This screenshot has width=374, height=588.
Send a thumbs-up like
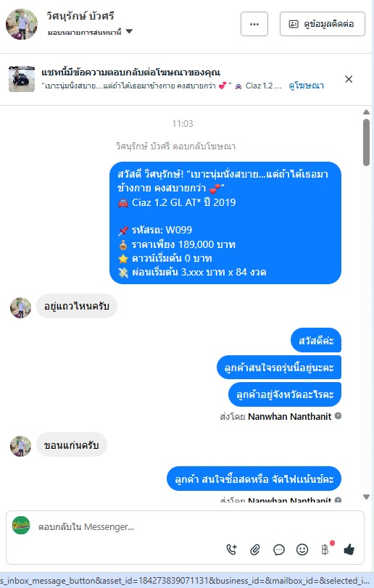coord(349,550)
